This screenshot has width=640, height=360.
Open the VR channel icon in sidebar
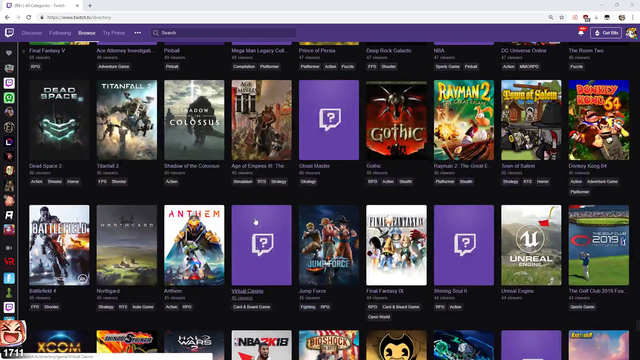tap(9, 262)
